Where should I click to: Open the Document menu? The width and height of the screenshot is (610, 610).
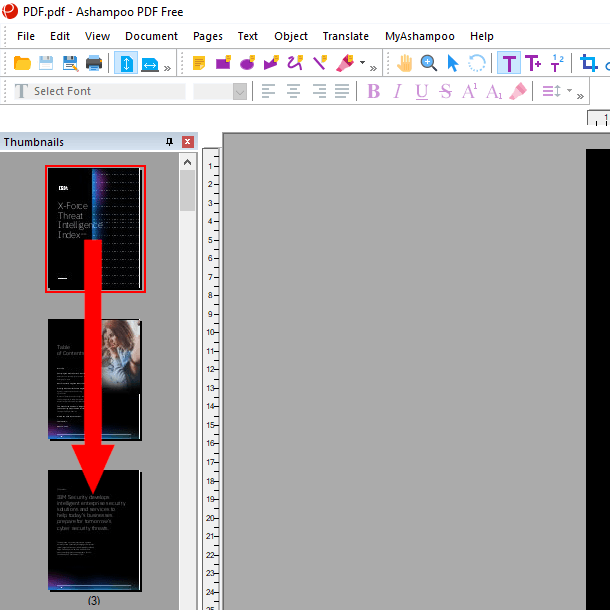click(151, 36)
